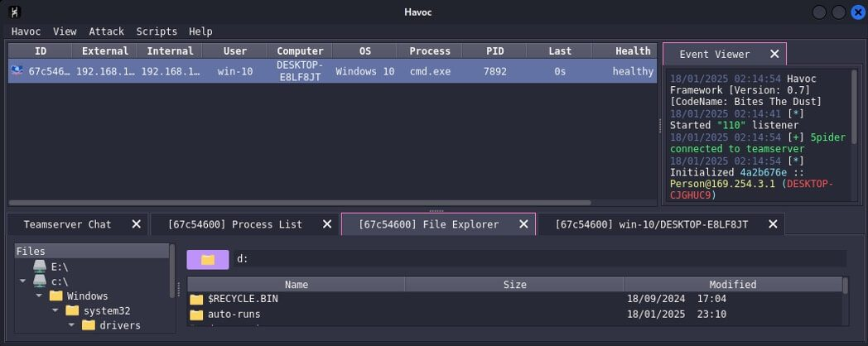Sort sessions by Last column header
Viewport: 868px width, 346px height.
560,51
